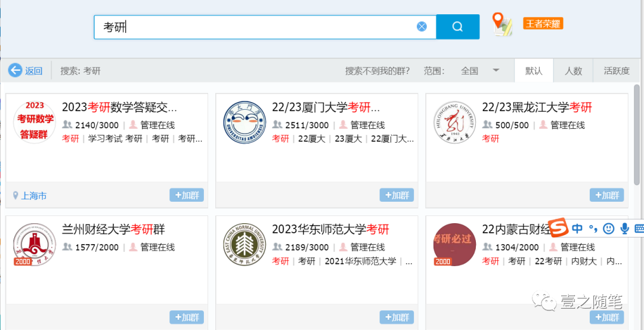The height and width of the screenshot is (330, 644).
Task: Open the 厦门大学 group avatar
Action: 244,122
